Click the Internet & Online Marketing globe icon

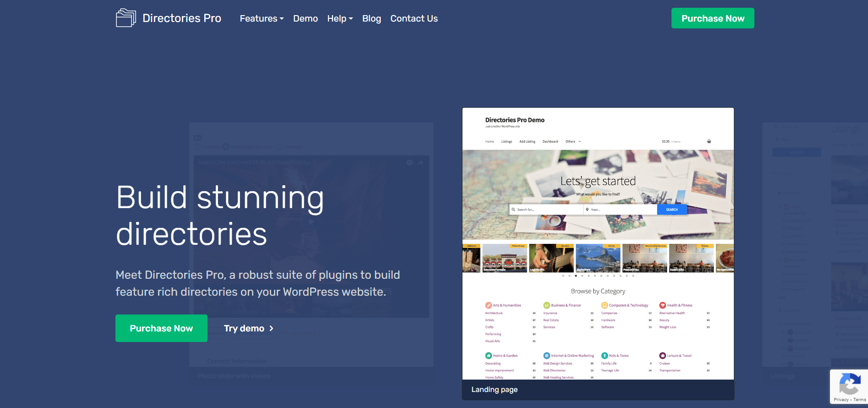click(x=546, y=356)
